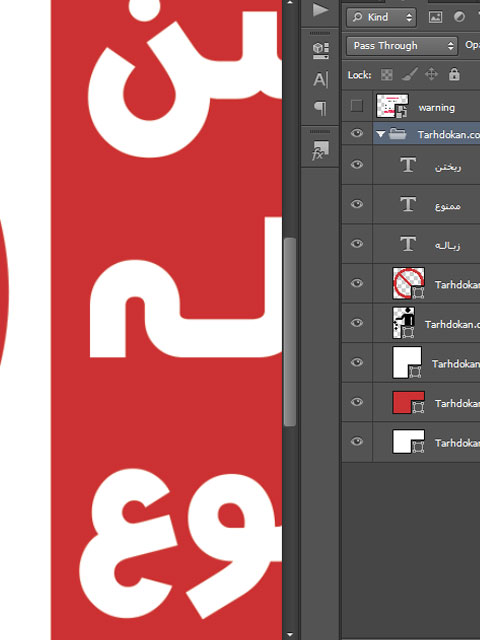Lock image pixels brush icon
This screenshot has width=480, height=640.
409,74
